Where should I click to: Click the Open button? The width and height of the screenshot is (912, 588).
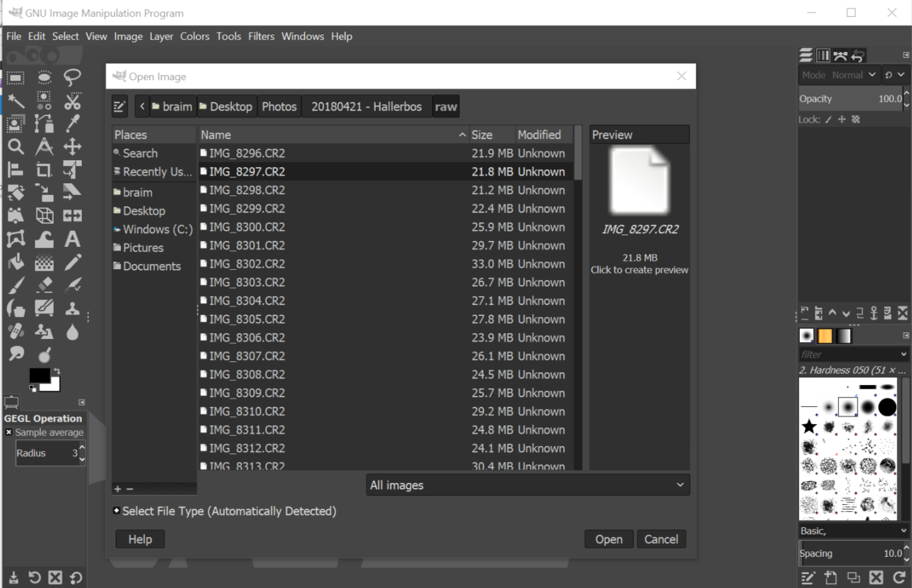[x=608, y=539]
